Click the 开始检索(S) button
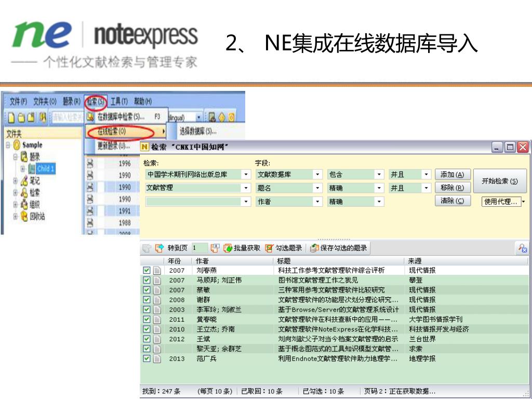The image size is (532, 399). tap(500, 181)
